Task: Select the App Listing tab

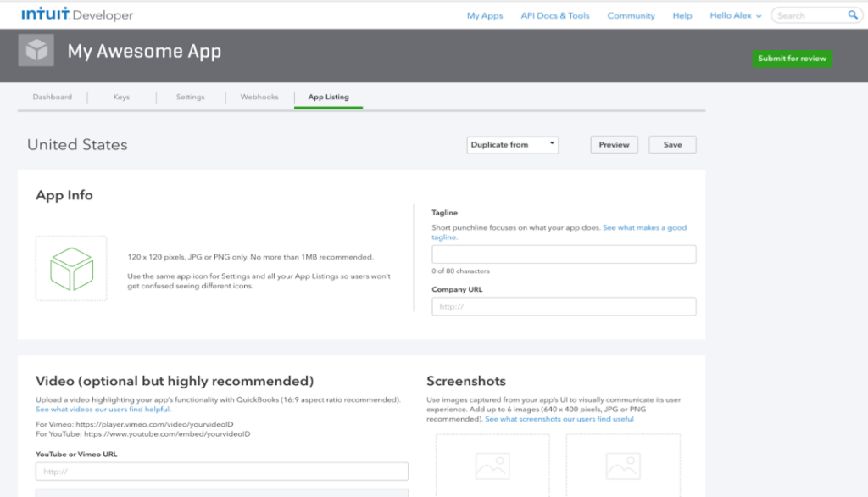Action: coord(328,97)
